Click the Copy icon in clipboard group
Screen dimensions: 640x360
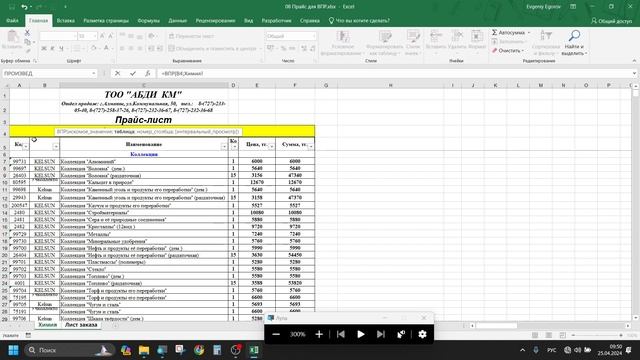(x=27, y=42)
